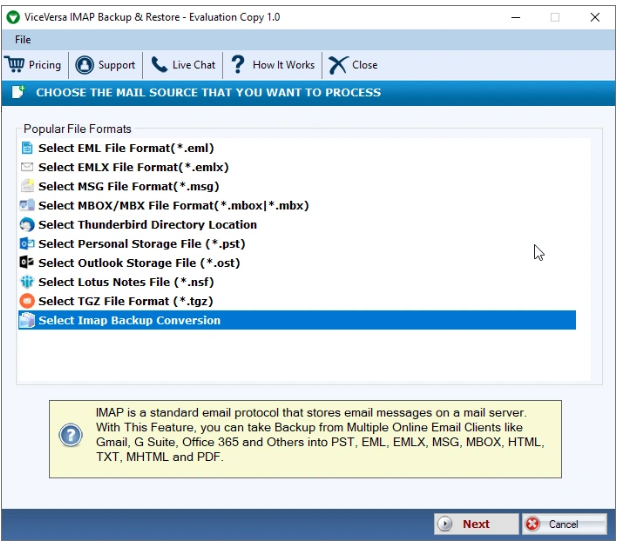This screenshot has height=548, width=619.
Task: Click the orange TGZ format icon
Action: coord(27,301)
